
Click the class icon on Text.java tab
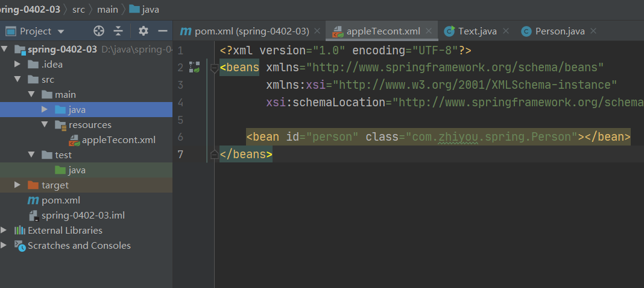click(450, 31)
